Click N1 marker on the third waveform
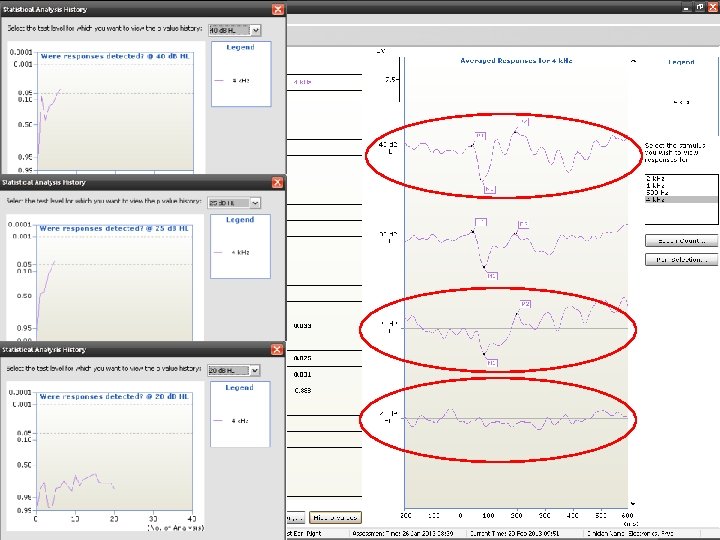This screenshot has height=540, width=720. tap(492, 363)
